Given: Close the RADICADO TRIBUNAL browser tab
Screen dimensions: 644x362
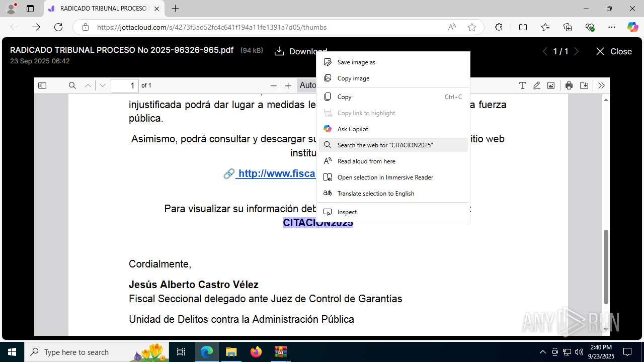Looking at the screenshot, I should point(156,9).
